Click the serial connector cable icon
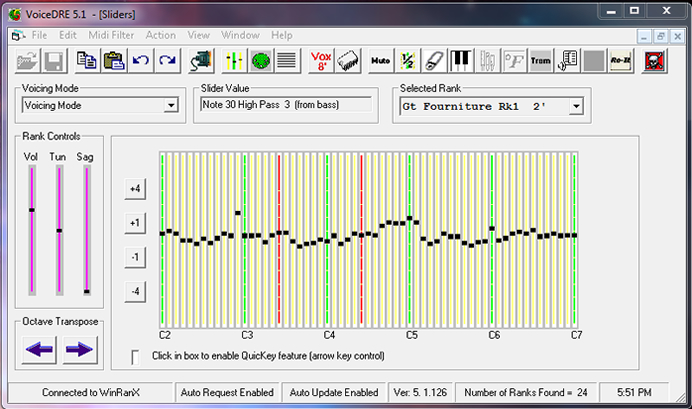This screenshot has width=692, height=409. tap(201, 61)
